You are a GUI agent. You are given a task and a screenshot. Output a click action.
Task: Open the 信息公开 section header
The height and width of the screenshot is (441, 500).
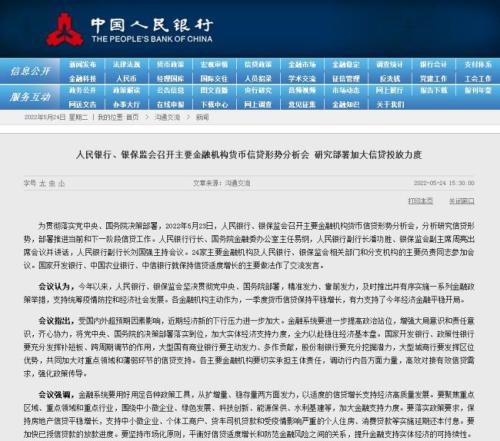(x=30, y=71)
